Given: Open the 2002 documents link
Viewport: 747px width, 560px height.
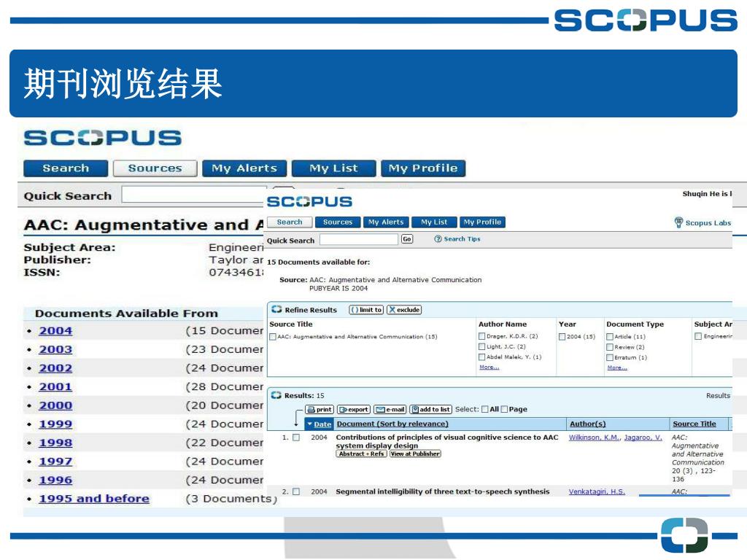Looking at the screenshot, I should [55, 368].
